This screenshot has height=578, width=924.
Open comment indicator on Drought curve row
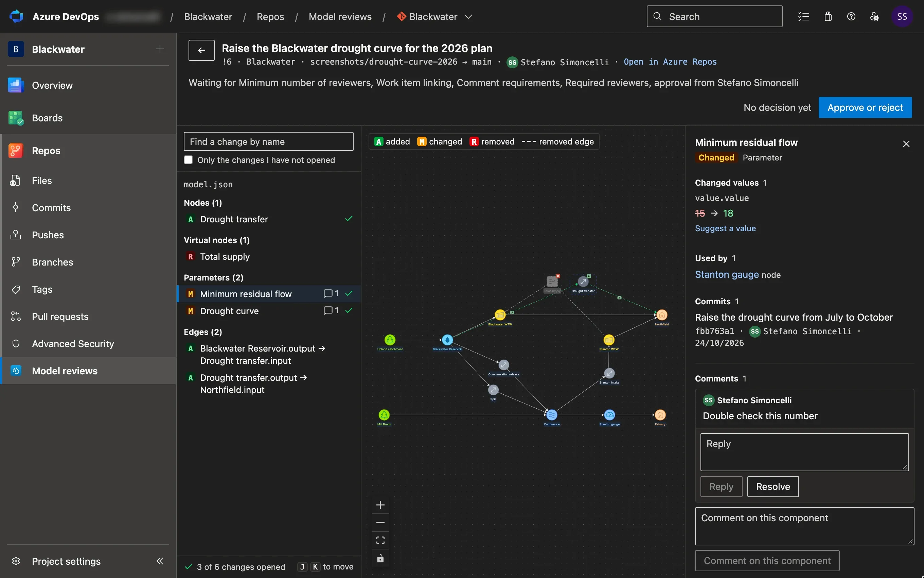click(331, 310)
